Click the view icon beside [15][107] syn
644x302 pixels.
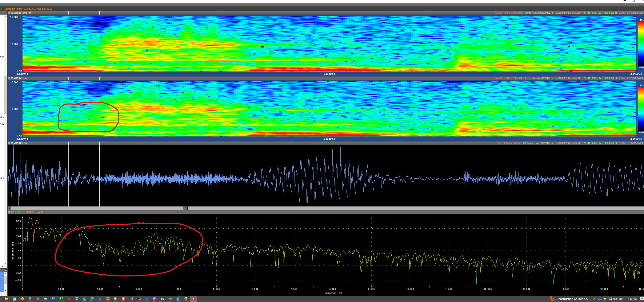9,78
